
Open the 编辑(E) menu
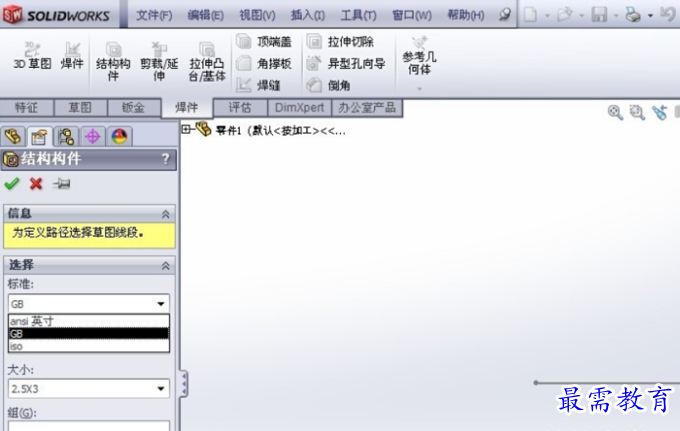point(206,16)
